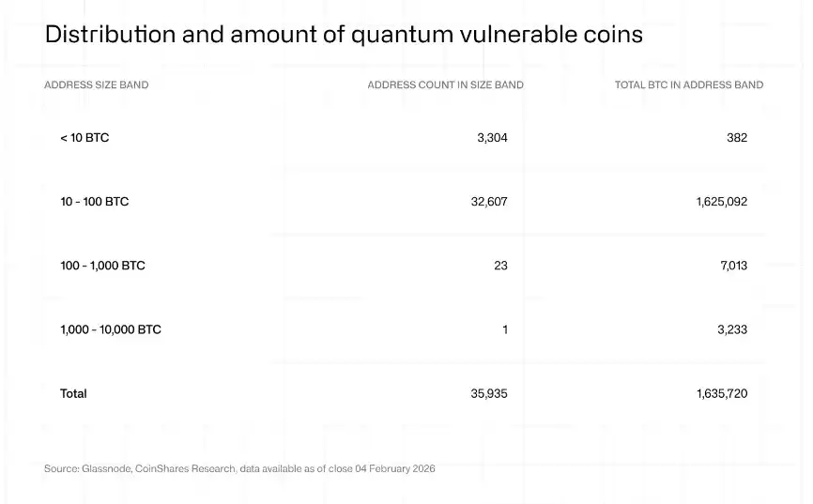Select the total BTC value 3,233
The image size is (813, 504).
click(x=734, y=329)
